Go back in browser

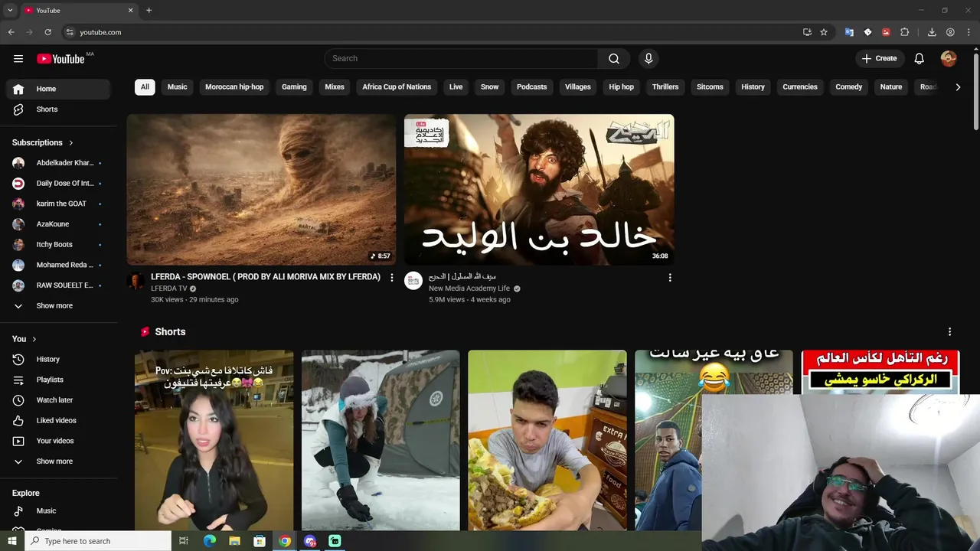[x=11, y=32]
